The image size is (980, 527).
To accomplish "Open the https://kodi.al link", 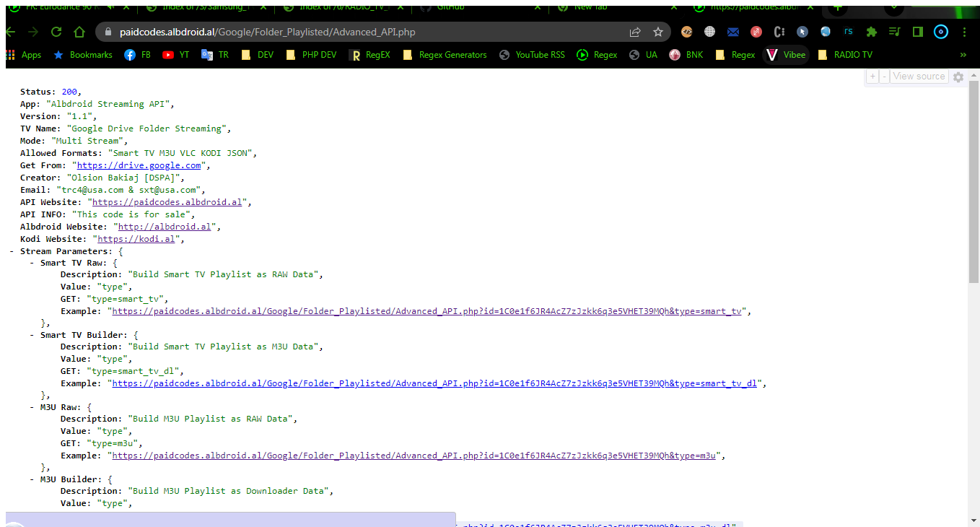I will point(136,239).
